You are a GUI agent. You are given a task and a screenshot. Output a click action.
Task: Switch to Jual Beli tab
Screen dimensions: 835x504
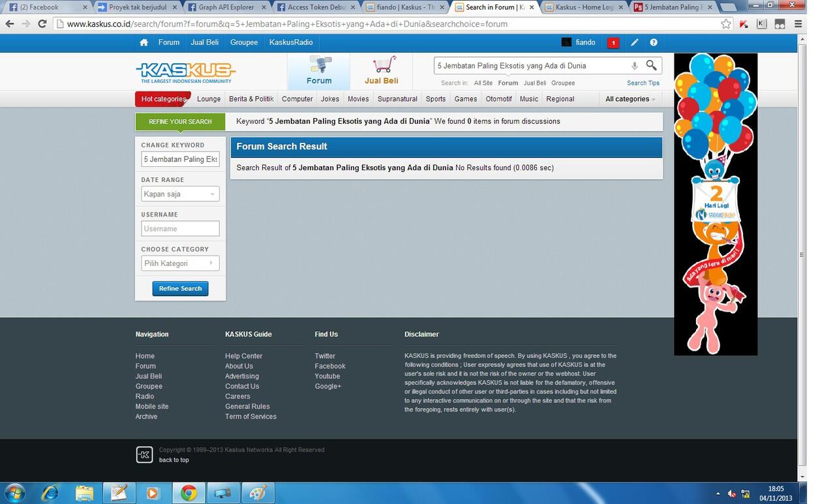click(382, 71)
